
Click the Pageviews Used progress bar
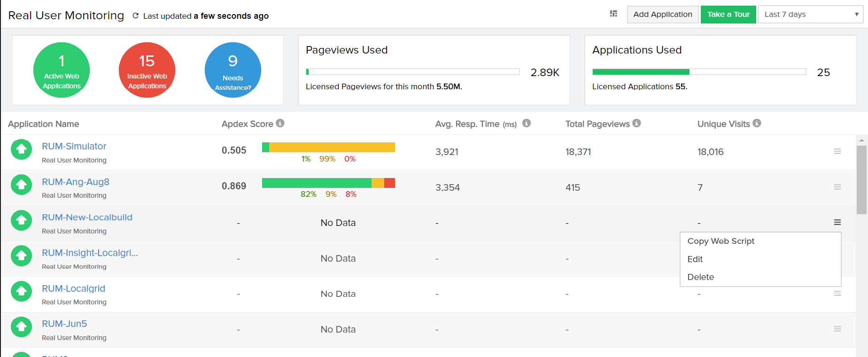(x=413, y=72)
